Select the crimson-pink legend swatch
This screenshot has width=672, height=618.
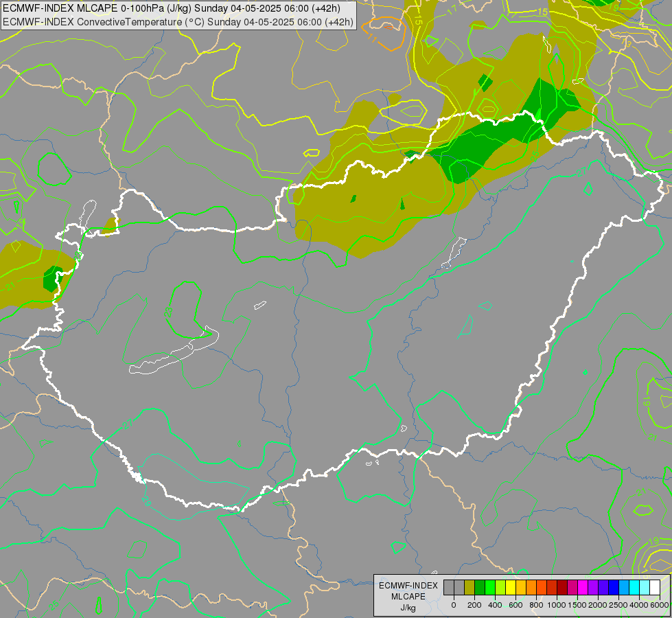click(572, 588)
